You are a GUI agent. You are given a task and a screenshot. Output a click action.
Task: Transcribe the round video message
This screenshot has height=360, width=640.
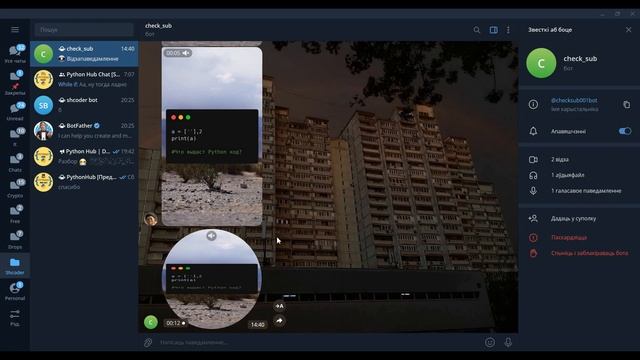coord(279,306)
